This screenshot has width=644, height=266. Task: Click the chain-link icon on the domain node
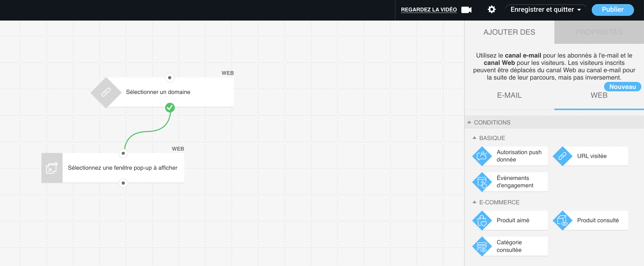[106, 92]
